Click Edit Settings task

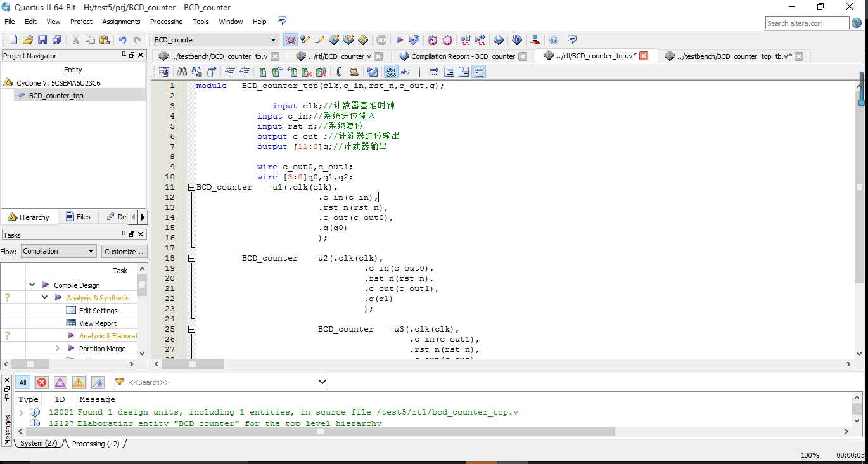98,311
